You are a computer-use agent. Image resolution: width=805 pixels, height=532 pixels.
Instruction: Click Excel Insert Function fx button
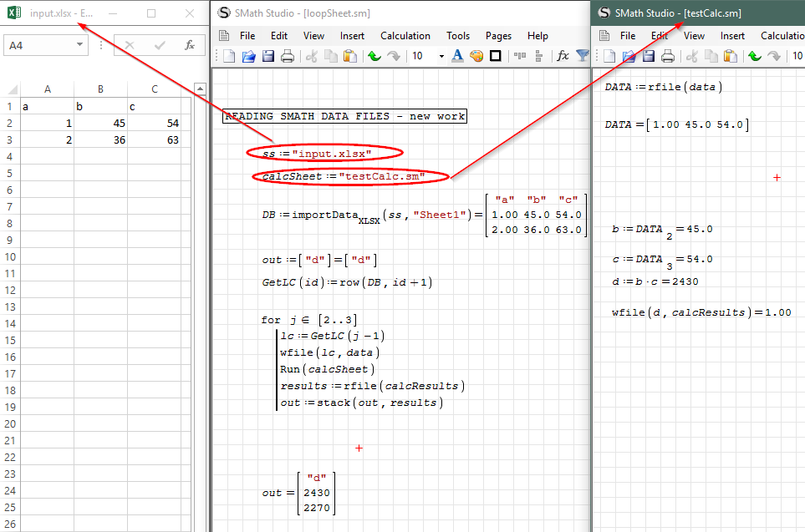coord(190,46)
